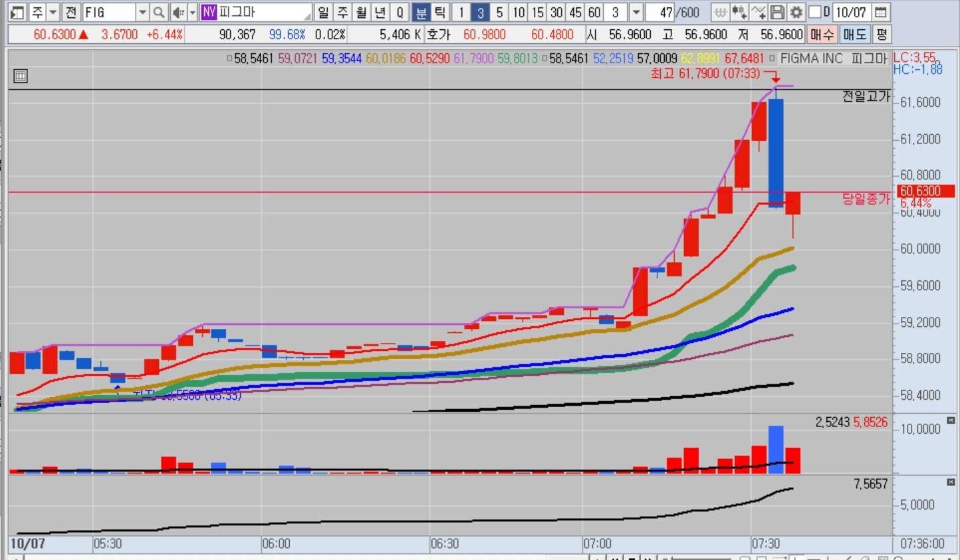The image size is (960, 560).
Task: Click the speaker sound alert icon
Action: coord(178,12)
